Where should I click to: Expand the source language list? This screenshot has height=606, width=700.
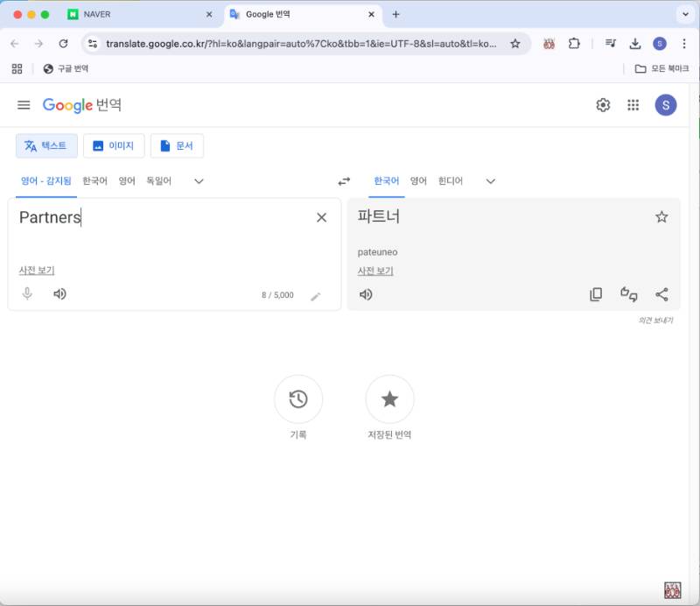pos(199,181)
